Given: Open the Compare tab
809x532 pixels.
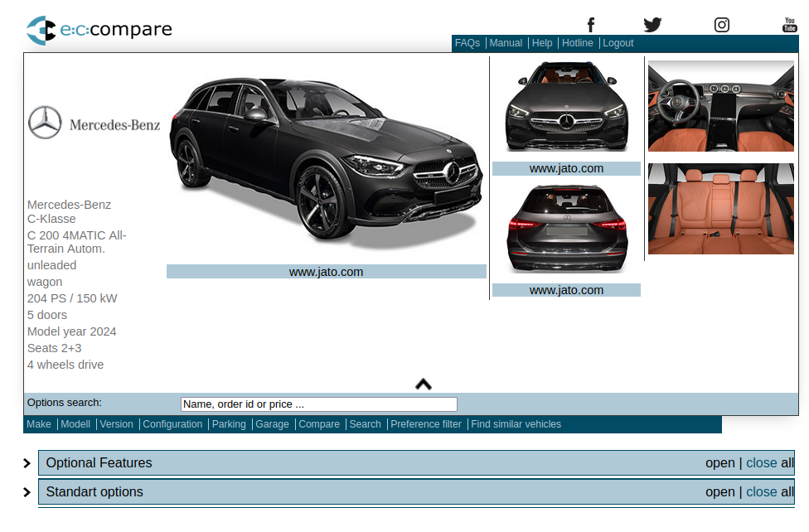Looking at the screenshot, I should coord(319,424).
